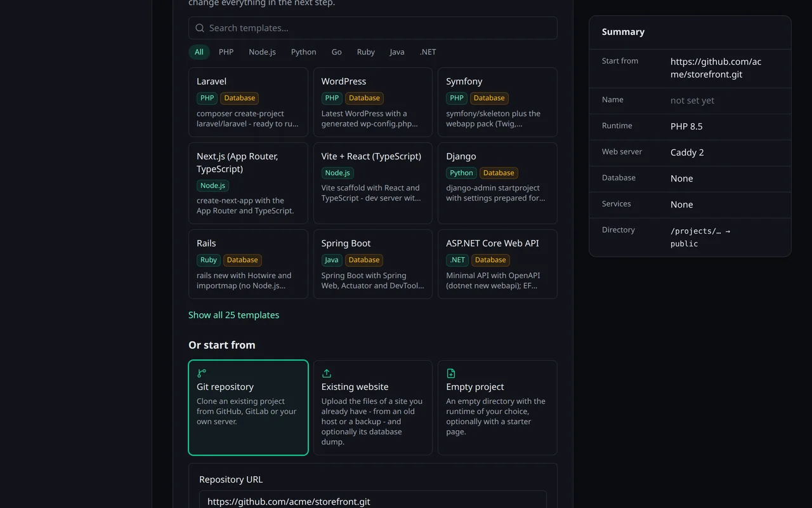812x508 pixels.
Task: Click the Node.js tag on Vite card
Action: (x=337, y=173)
